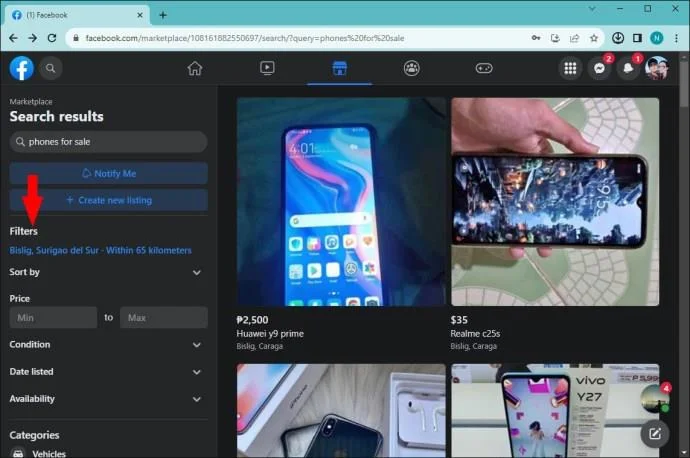Click the Facebook search magnifier icon
This screenshot has width=690, height=458.
pos(51,68)
